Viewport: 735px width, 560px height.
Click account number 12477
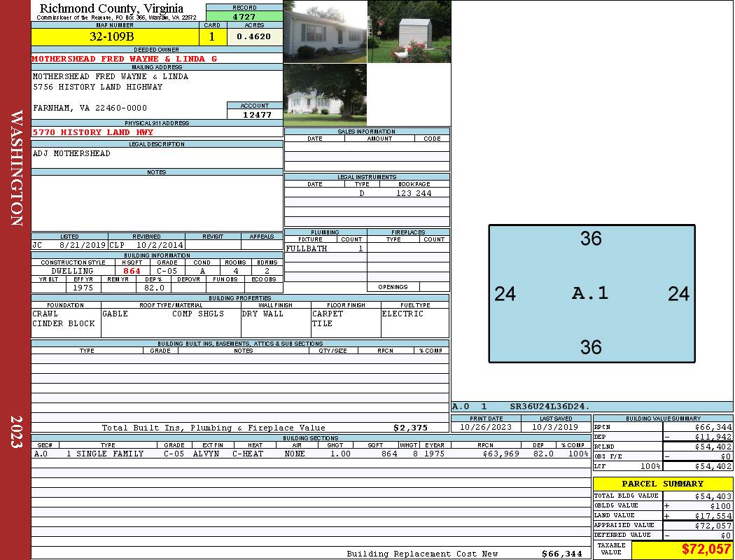click(256, 114)
